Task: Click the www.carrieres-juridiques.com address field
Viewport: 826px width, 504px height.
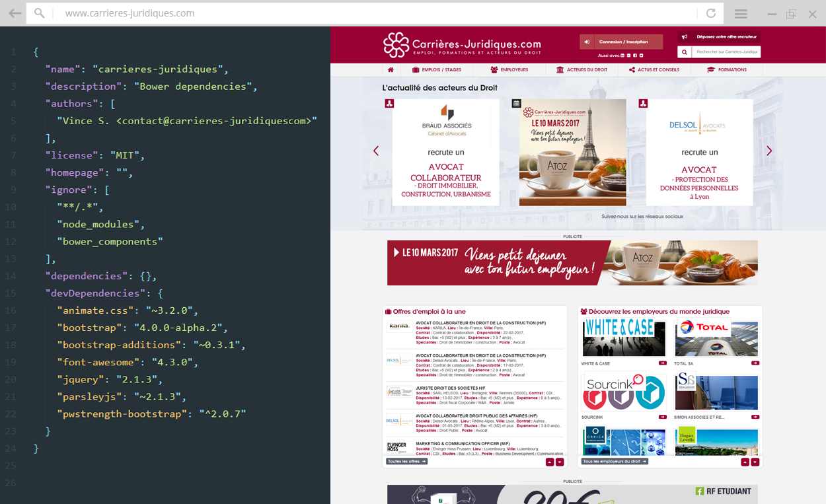Action: (374, 13)
